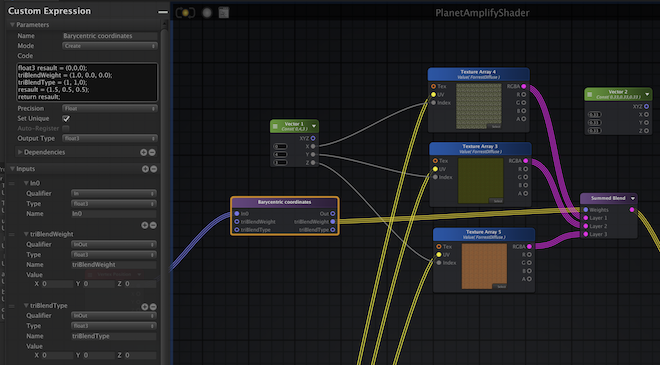Screen dimensions: 660x365
Task: Click the Code text area
Action: [87, 82]
